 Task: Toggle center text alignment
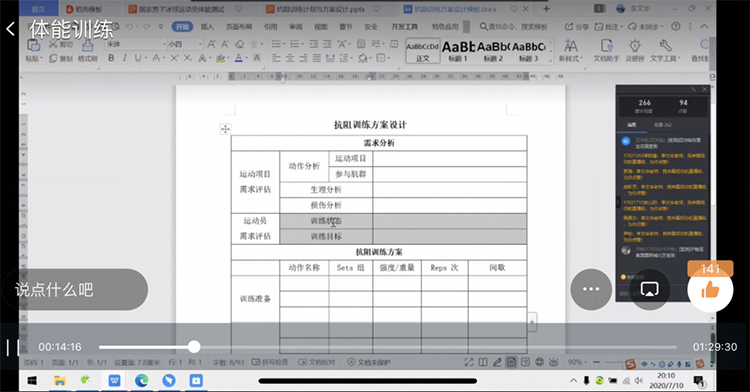click(x=290, y=58)
